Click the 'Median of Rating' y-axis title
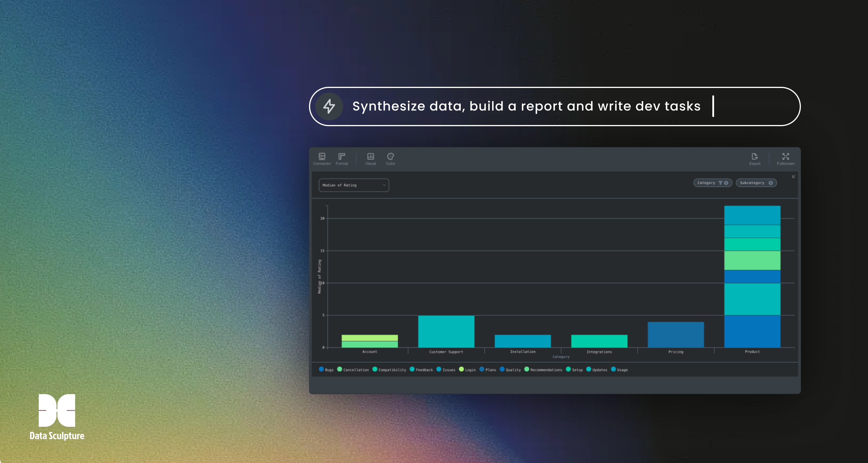This screenshot has height=463, width=868. tap(319, 277)
